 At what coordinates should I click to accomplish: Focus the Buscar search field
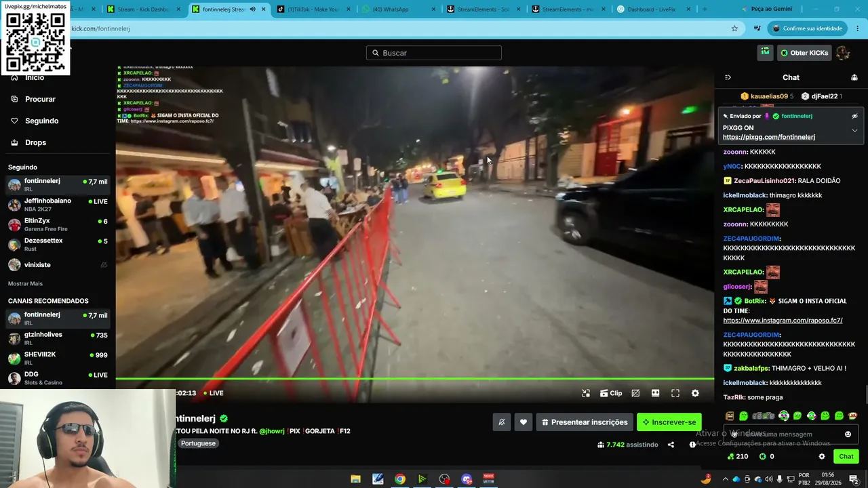click(x=434, y=53)
